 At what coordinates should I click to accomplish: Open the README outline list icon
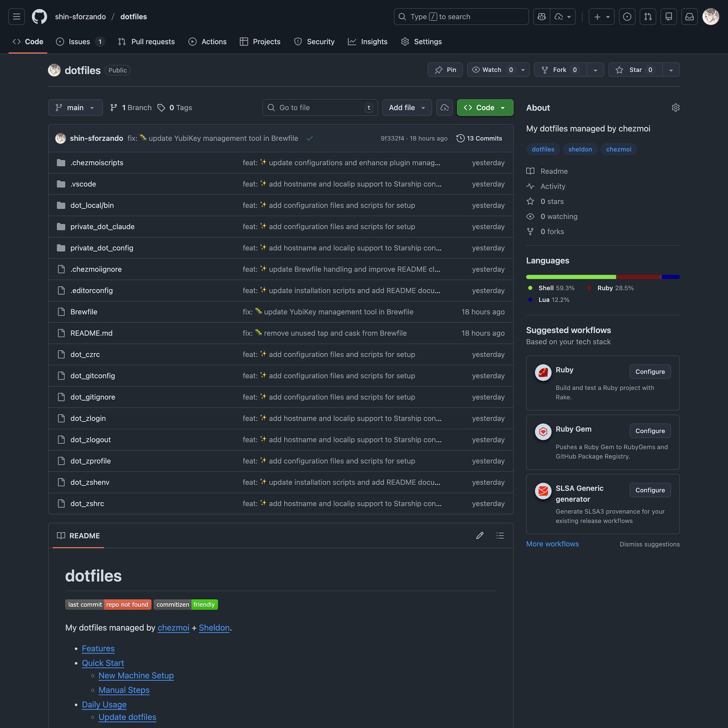(x=500, y=535)
